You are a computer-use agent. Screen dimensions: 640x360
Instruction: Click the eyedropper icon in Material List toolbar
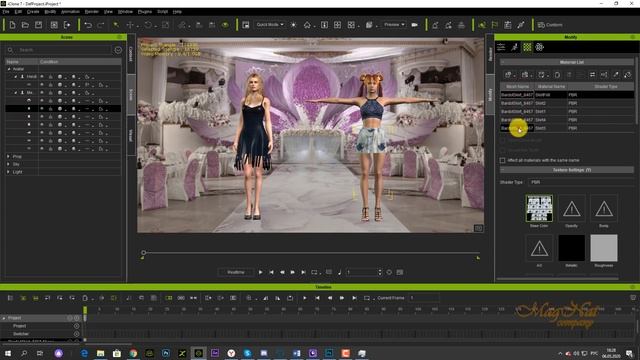[x=616, y=75]
